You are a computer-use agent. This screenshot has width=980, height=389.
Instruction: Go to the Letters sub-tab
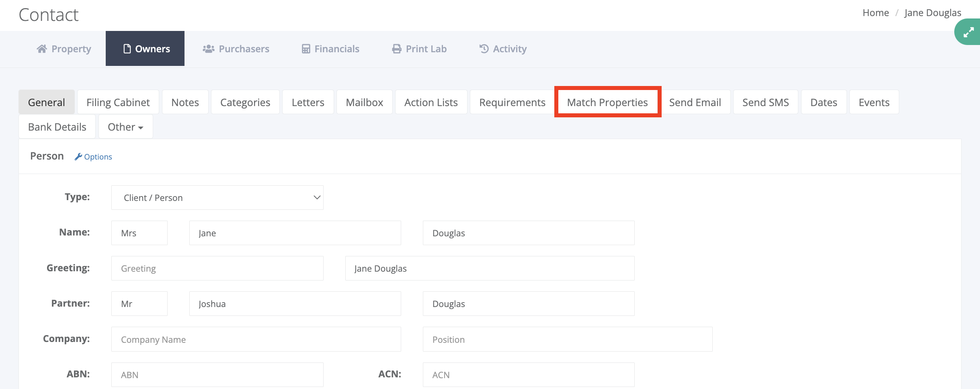[x=308, y=102]
